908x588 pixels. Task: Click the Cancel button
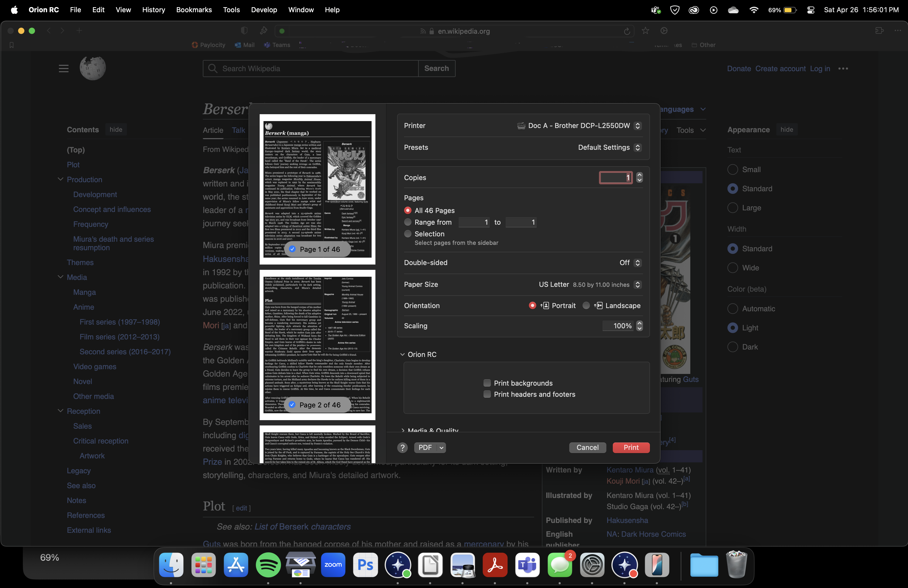[587, 448]
